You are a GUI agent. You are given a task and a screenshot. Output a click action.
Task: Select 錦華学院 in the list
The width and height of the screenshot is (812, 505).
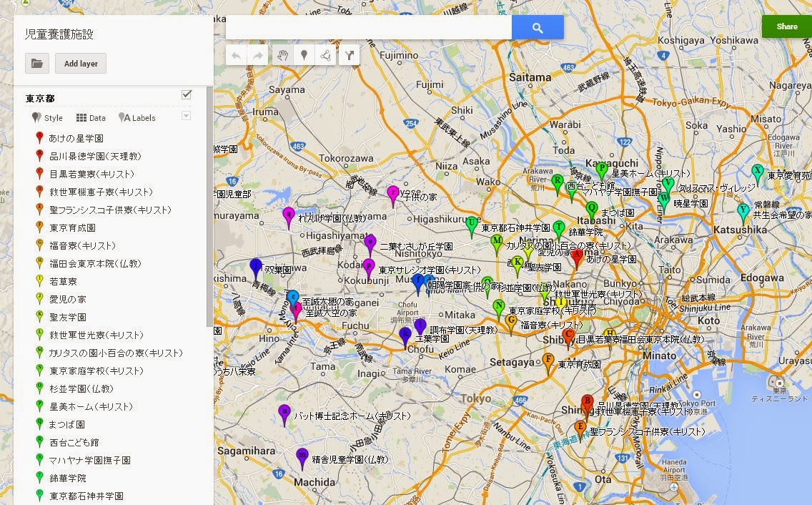point(67,478)
